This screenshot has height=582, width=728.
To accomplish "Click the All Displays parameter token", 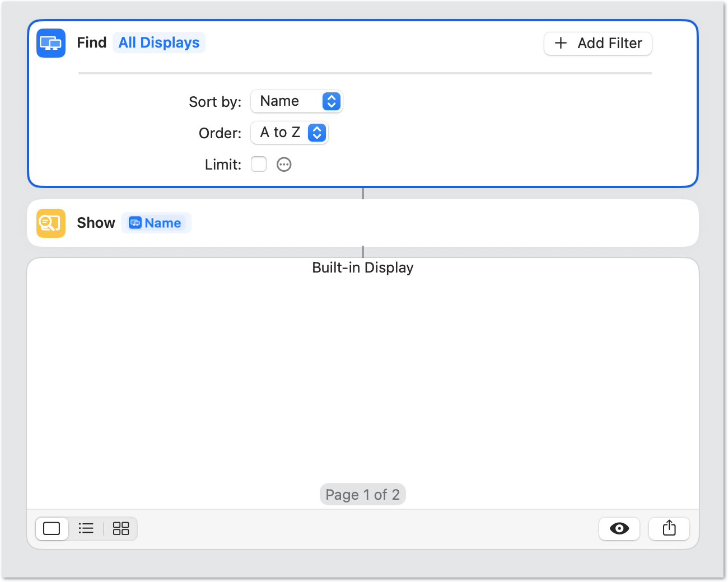I will 159,43.
